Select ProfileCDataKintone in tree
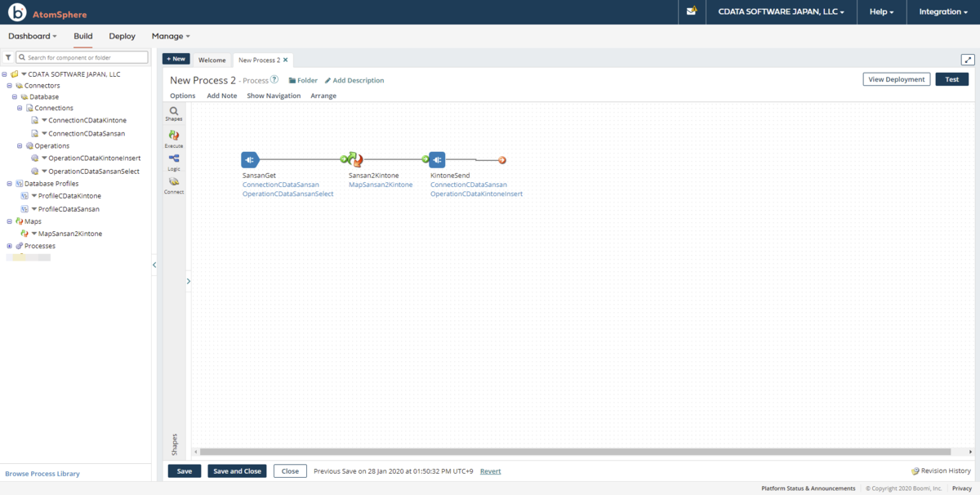Screen dimensions: 980x495 [70, 196]
